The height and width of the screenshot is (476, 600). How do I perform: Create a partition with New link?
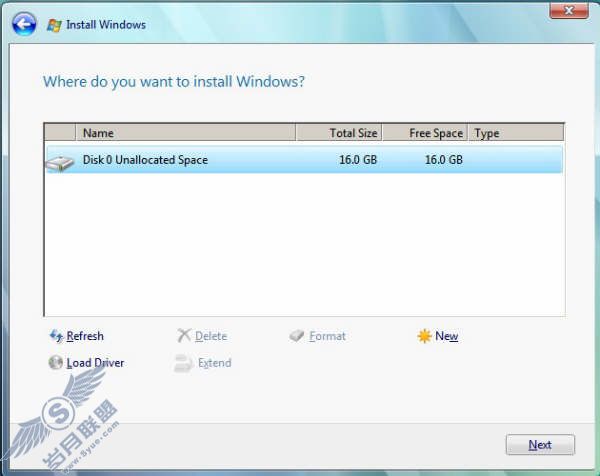tap(447, 336)
